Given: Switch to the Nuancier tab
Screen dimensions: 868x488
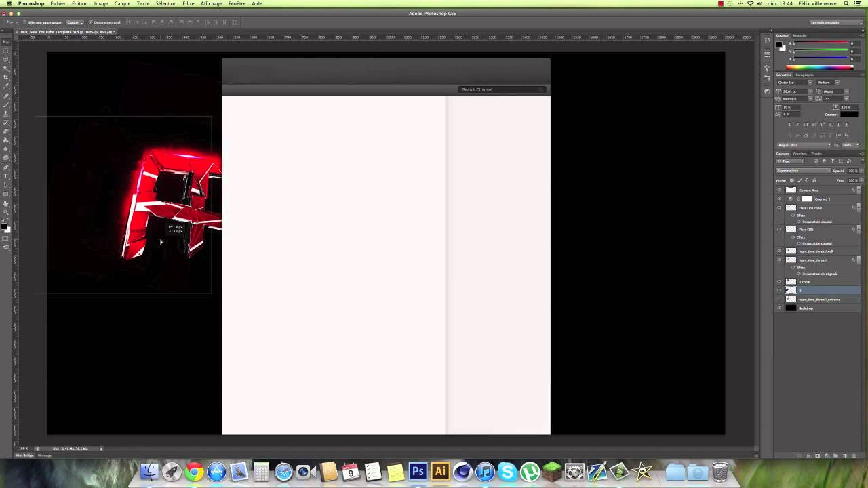Looking at the screenshot, I should (x=800, y=35).
